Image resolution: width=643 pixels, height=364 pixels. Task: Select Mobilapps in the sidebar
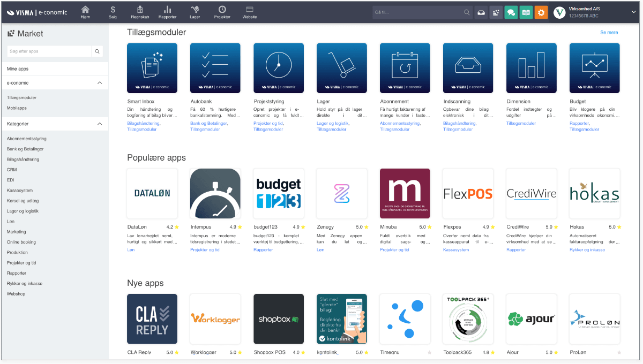(x=17, y=108)
